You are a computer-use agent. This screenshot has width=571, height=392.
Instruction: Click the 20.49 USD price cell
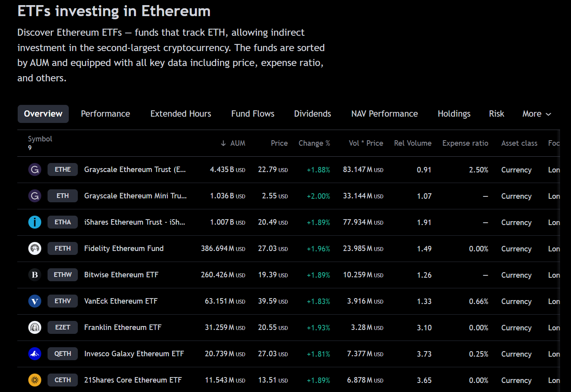[x=273, y=222]
